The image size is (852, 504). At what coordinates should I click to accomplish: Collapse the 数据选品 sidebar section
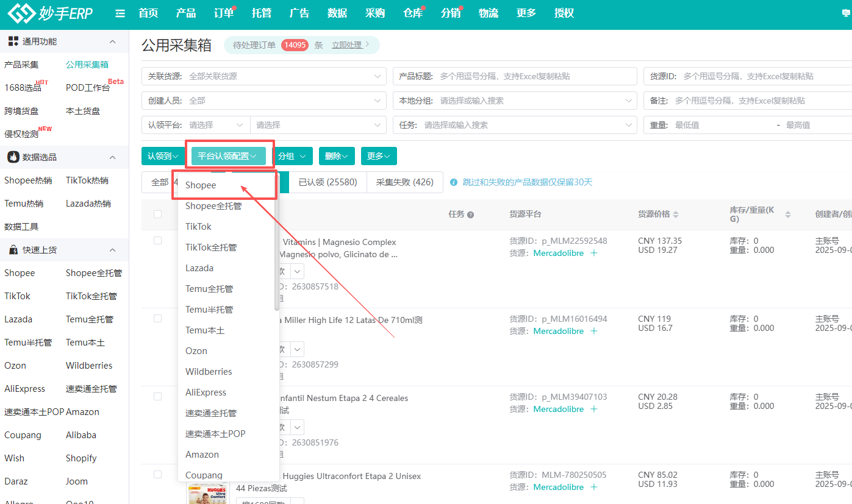112,157
